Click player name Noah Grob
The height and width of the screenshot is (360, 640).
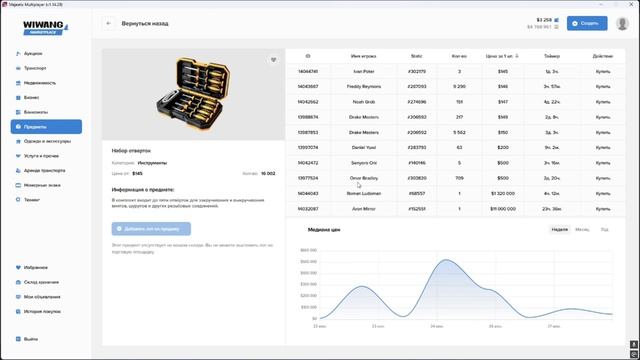click(364, 102)
